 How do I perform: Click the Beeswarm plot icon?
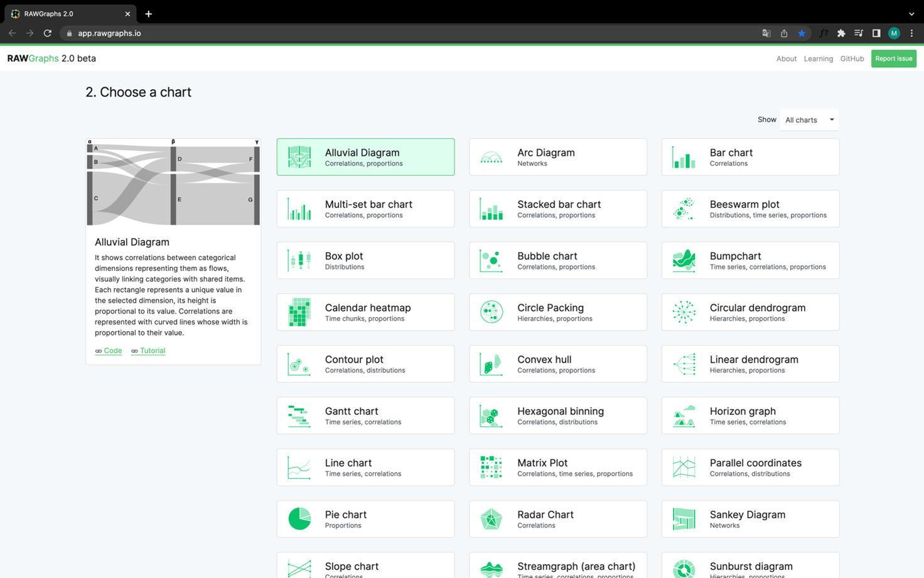coord(684,209)
